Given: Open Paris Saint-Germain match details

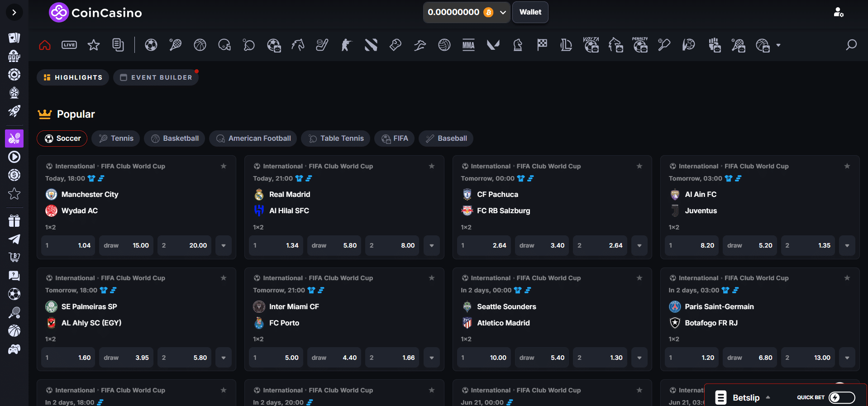Looking at the screenshot, I should (x=719, y=307).
